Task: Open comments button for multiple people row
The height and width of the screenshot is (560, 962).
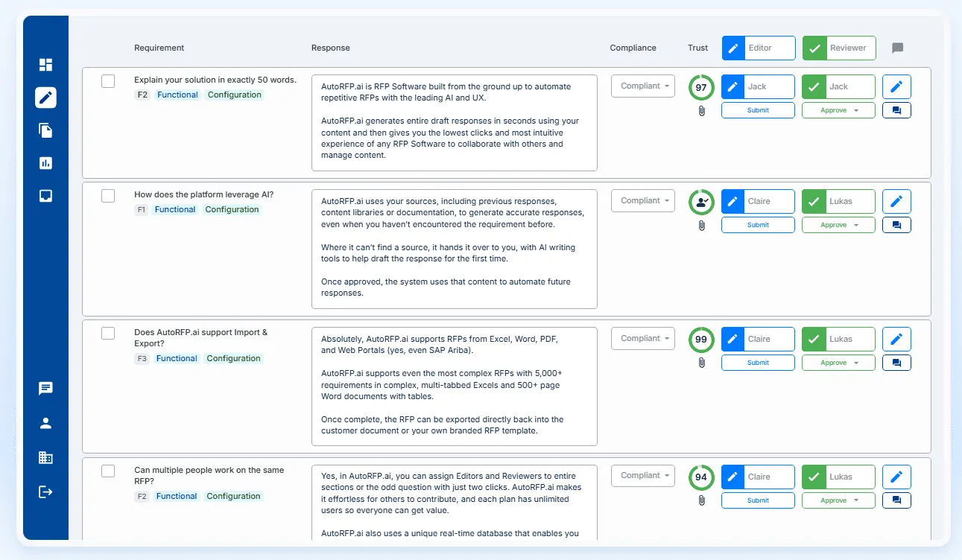Action: coord(896,500)
